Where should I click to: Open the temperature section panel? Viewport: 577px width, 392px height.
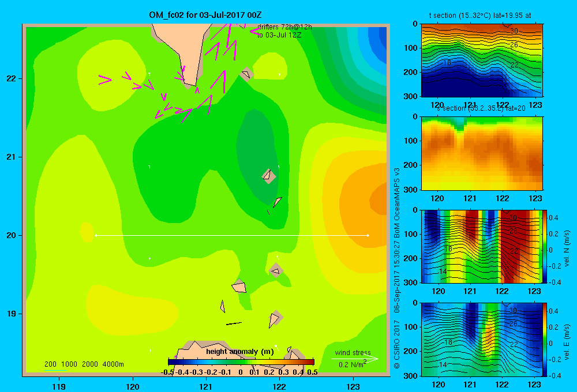pyautogui.click(x=482, y=61)
